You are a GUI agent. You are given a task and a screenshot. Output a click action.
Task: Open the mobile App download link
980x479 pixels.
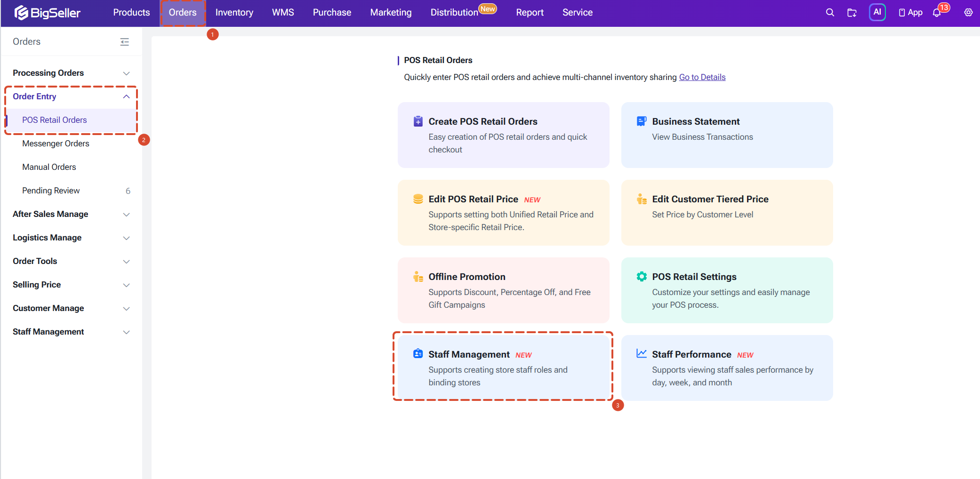910,13
